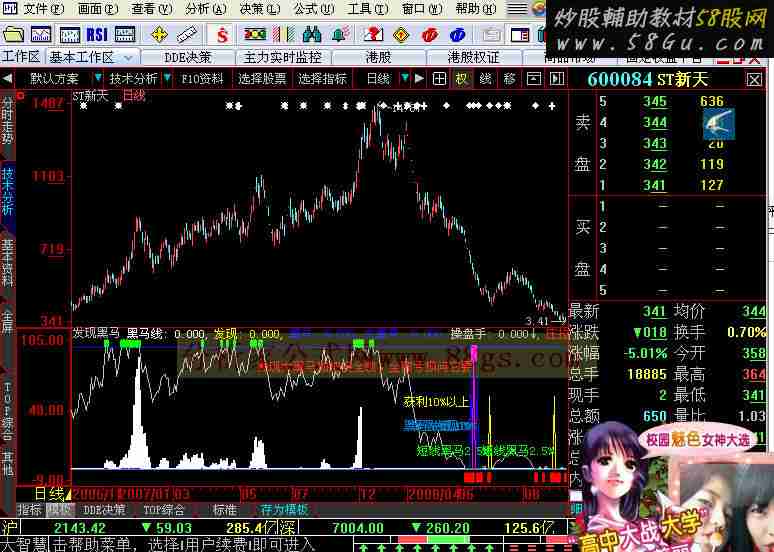Image resolution: width=774 pixels, height=552 pixels.
Task: Click the red round info icon
Action: pyautogui.click(x=430, y=35)
